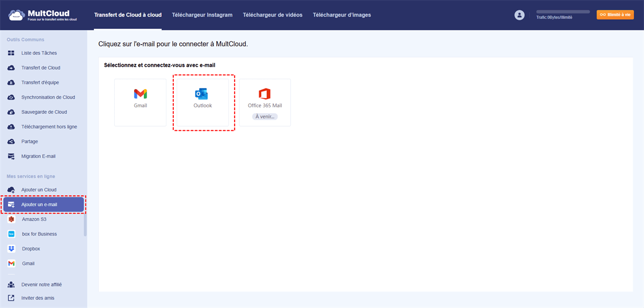Click the Sauvegarde de Cloud icon

[11, 112]
